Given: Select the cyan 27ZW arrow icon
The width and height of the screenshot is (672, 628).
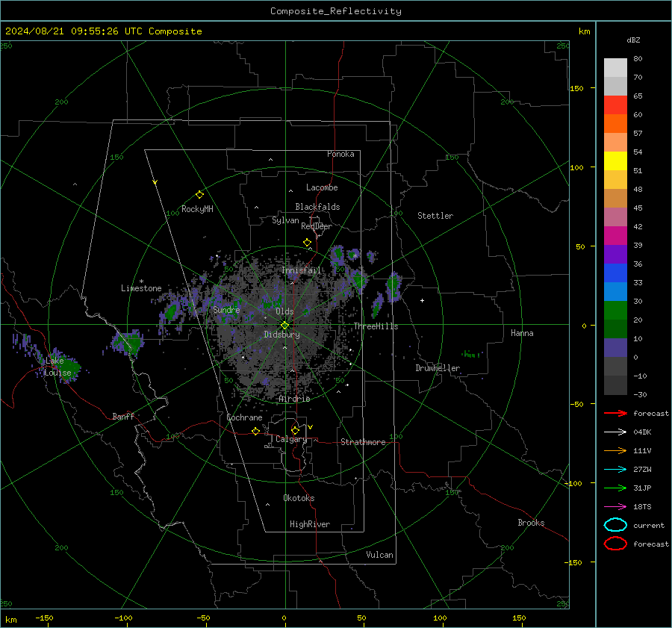Looking at the screenshot, I should [615, 470].
